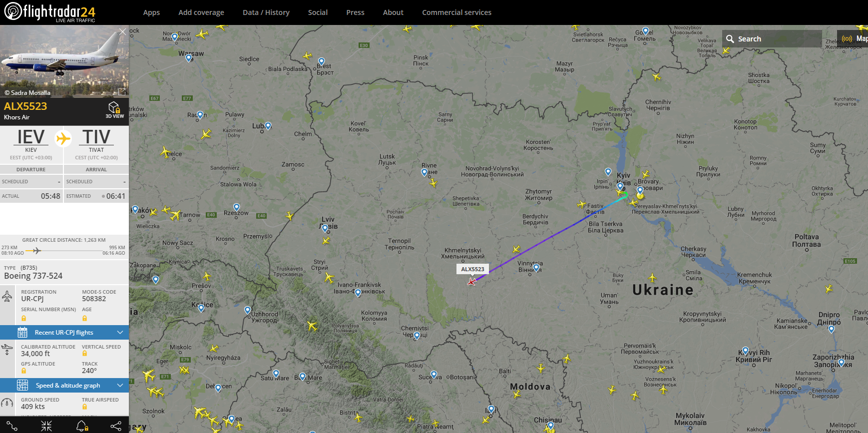Open the 3D view of flight ALX5523
The width and height of the screenshot is (868, 433).
click(114, 109)
